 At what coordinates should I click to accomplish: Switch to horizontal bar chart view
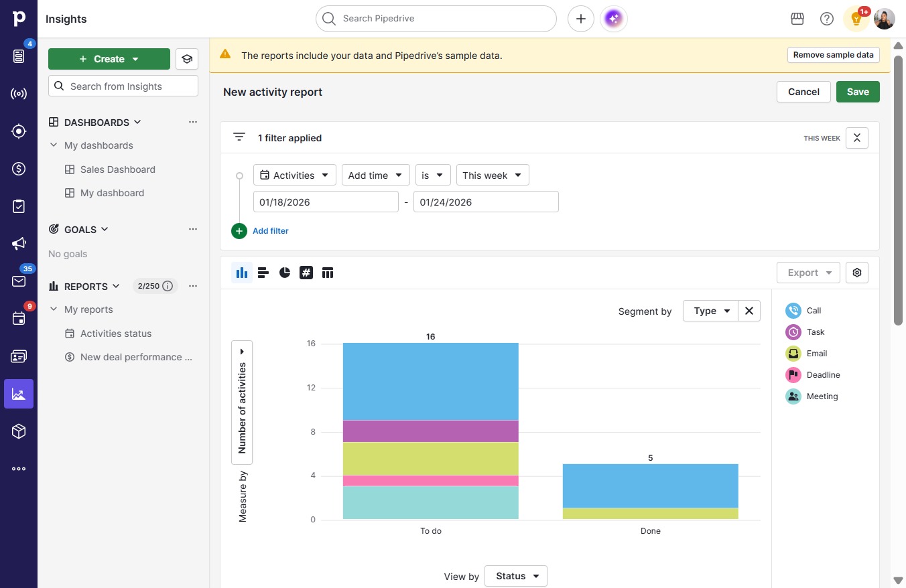point(263,273)
